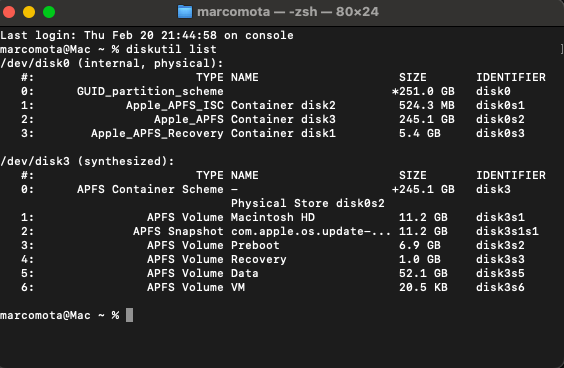
Task: Click the '/dev/disk3 (synthesized):' line
Action: (87, 162)
